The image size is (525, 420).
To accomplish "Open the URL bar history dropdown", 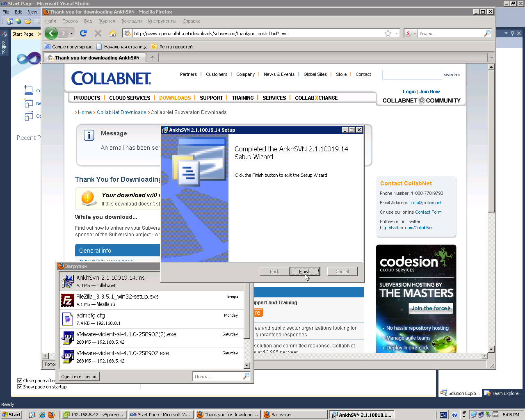I will click(397, 33).
